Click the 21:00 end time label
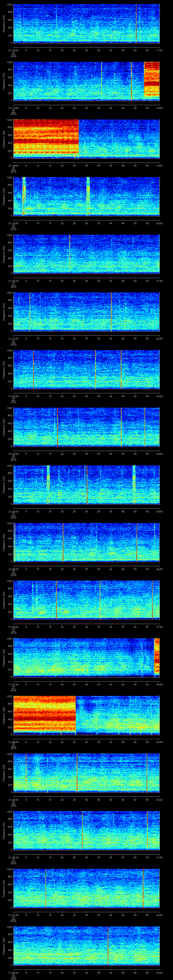 pyautogui.click(x=159, y=281)
